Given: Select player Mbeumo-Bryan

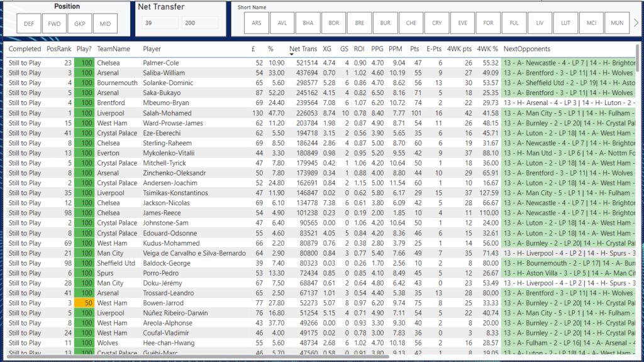Looking at the screenshot, I should [166, 103].
